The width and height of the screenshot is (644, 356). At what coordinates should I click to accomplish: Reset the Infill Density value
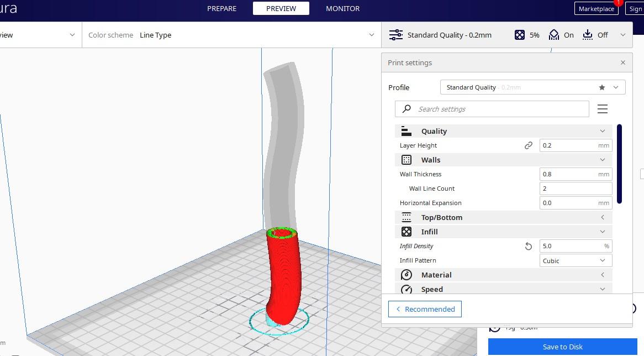[x=528, y=246]
